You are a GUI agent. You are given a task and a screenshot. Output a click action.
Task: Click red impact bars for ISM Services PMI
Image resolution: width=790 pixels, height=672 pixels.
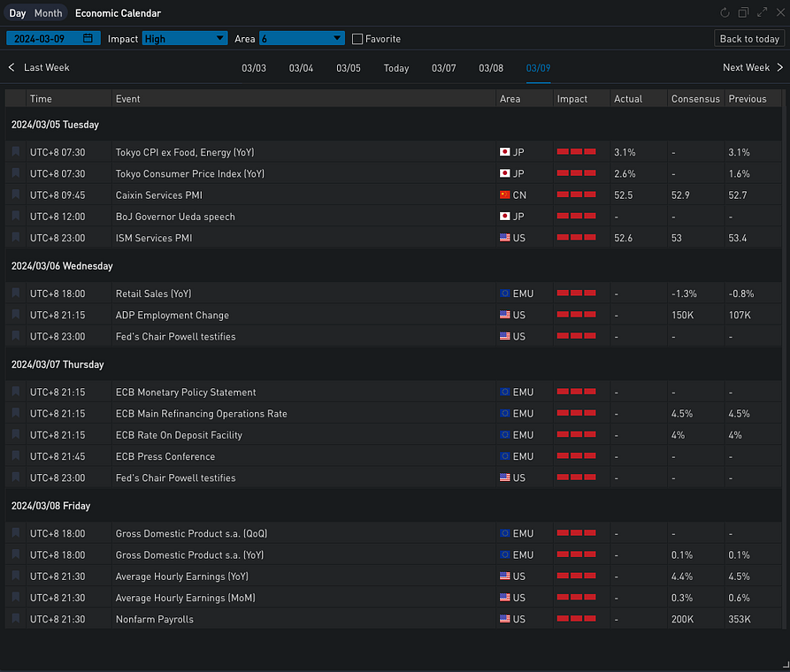coord(576,238)
